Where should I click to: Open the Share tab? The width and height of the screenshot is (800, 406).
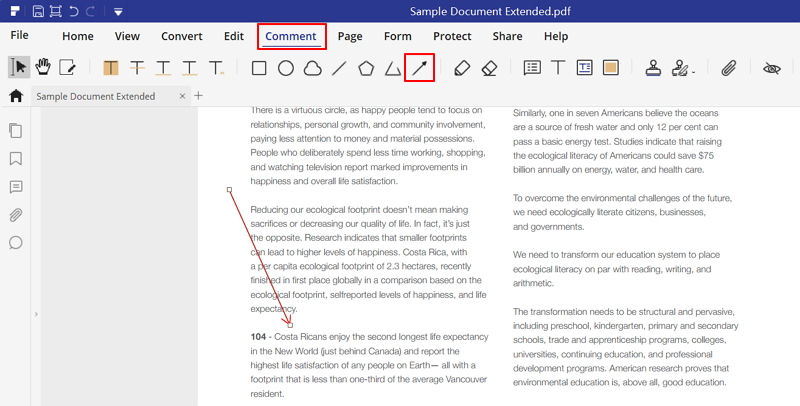pos(507,36)
